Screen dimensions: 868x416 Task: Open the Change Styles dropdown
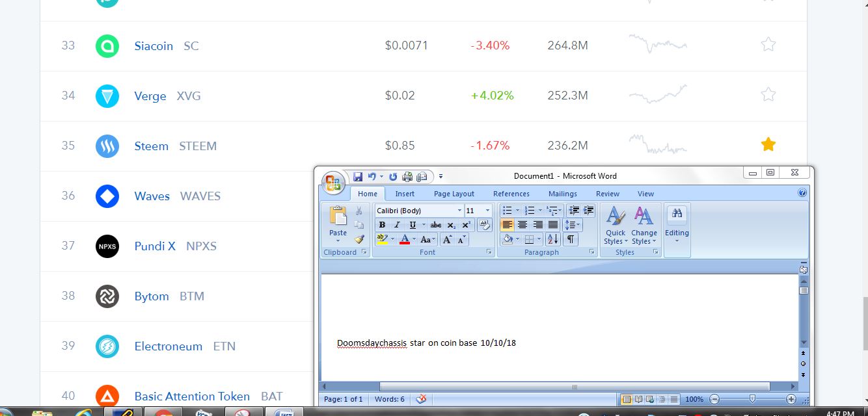click(644, 226)
